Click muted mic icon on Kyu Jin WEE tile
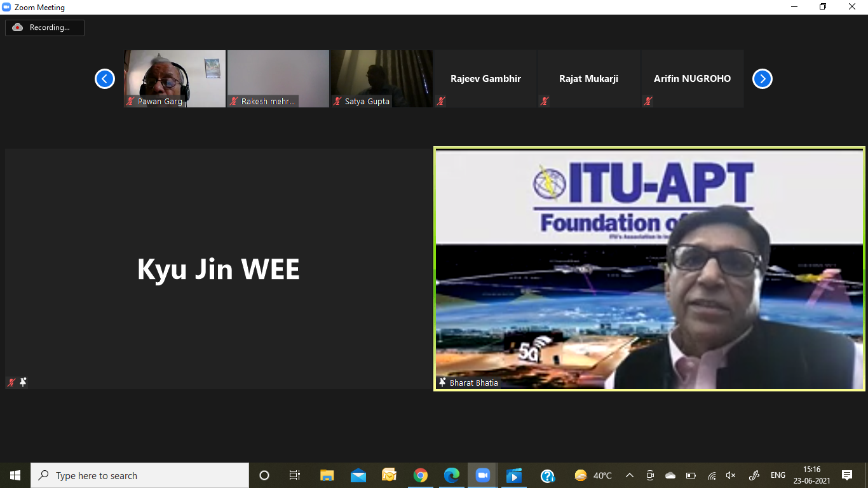 11,382
